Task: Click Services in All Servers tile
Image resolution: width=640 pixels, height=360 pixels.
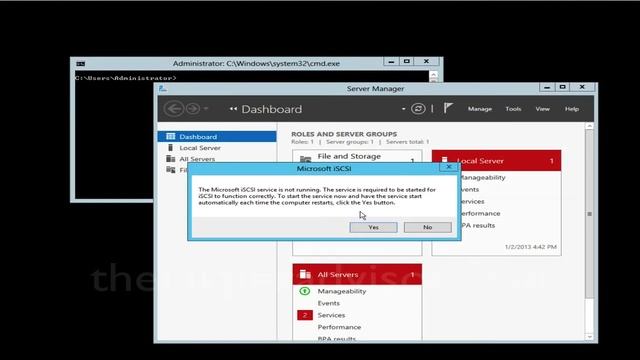Action: [331, 315]
